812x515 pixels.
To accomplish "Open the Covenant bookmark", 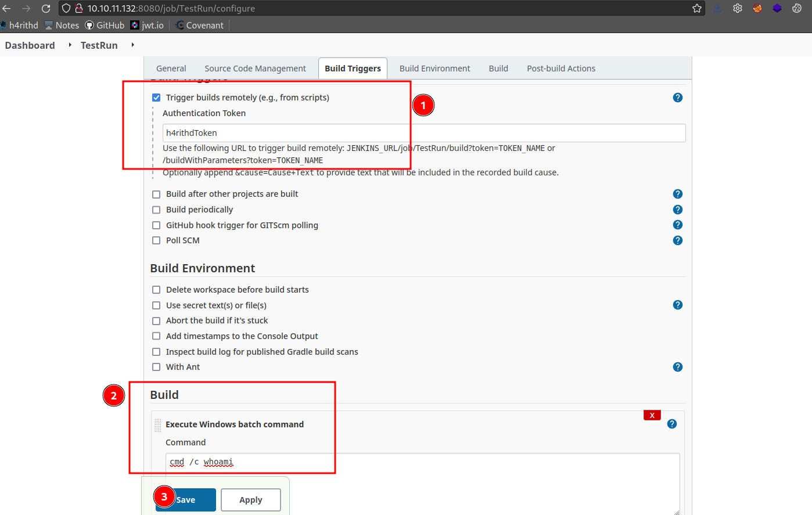I will coord(199,25).
